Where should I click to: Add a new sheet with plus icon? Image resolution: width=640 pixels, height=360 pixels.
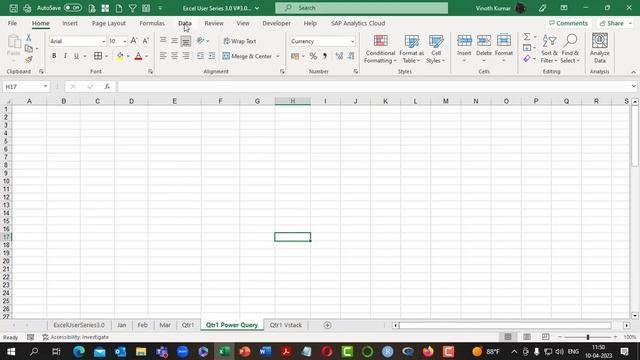pos(327,325)
